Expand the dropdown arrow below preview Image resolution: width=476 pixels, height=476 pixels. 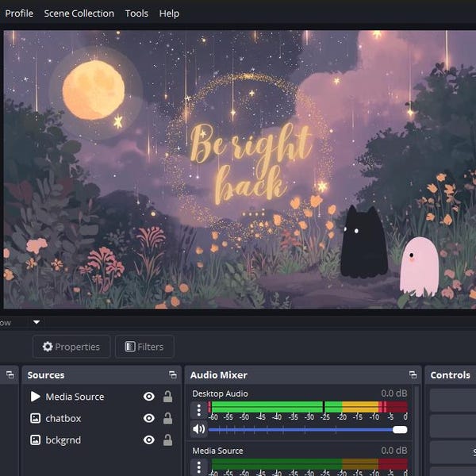point(36,322)
